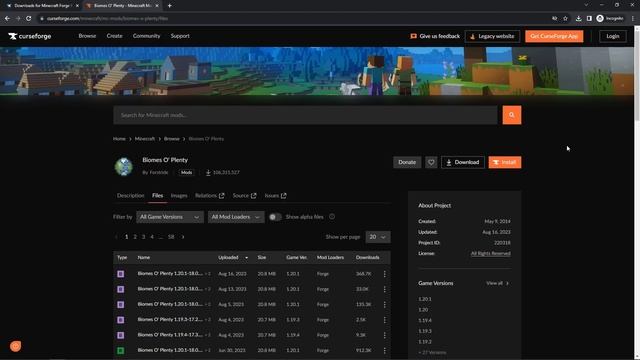Click orange search magnifier button
This screenshot has height=360, width=640.
point(512,115)
